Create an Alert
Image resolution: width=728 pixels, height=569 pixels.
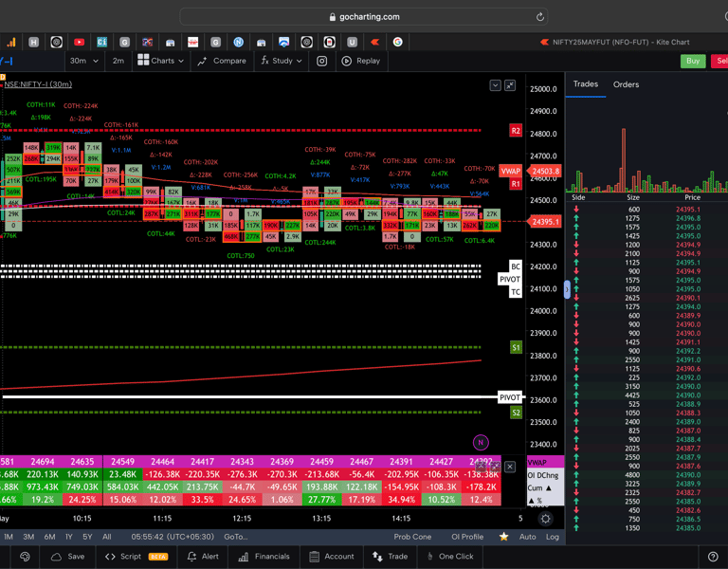(203, 557)
